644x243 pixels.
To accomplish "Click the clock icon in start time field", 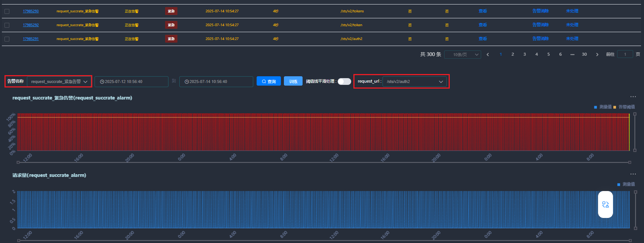I will point(102,81).
